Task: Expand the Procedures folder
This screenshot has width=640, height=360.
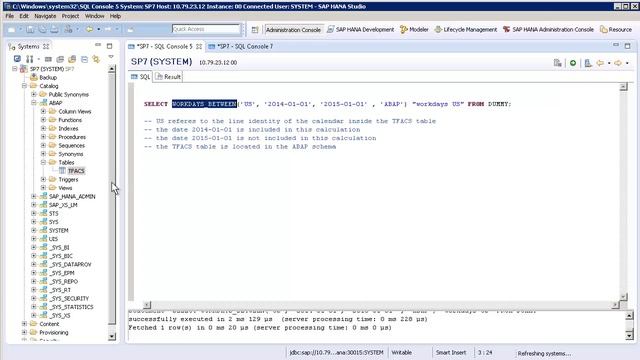Action: [43, 137]
